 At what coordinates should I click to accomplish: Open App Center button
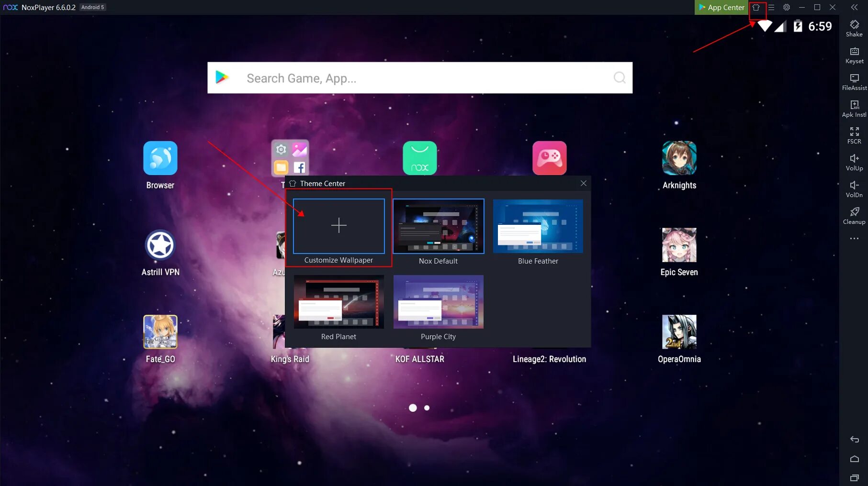click(x=721, y=7)
